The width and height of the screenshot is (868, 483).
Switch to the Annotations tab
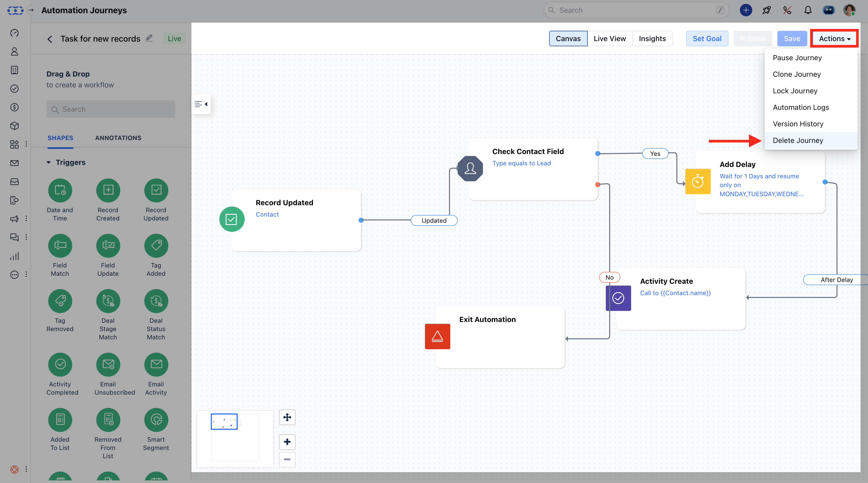pyautogui.click(x=118, y=138)
